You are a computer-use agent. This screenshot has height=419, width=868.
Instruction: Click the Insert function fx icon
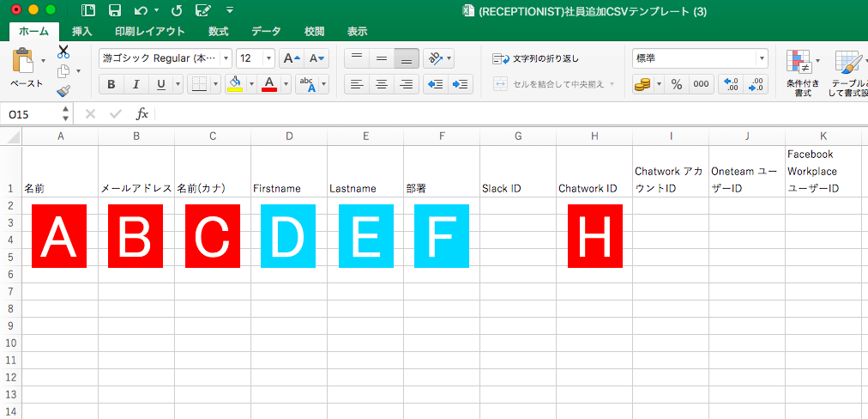[x=142, y=114]
